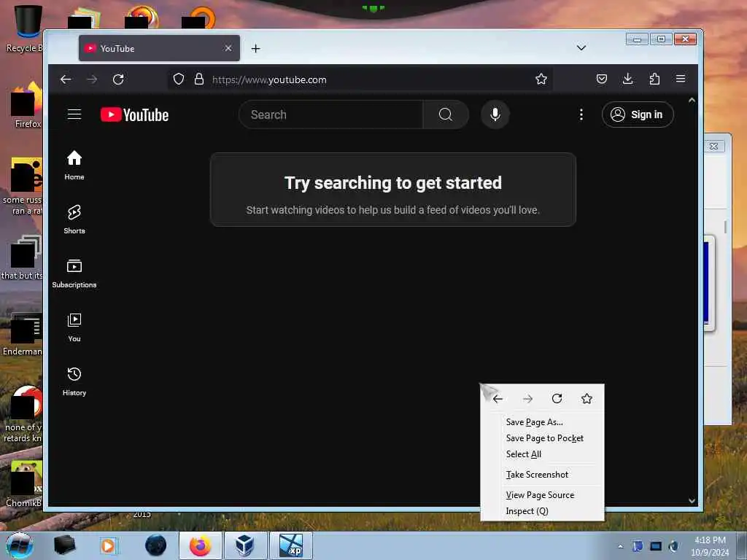The width and height of the screenshot is (747, 560).
Task: Click the padlock site security icon
Action: coord(199,79)
